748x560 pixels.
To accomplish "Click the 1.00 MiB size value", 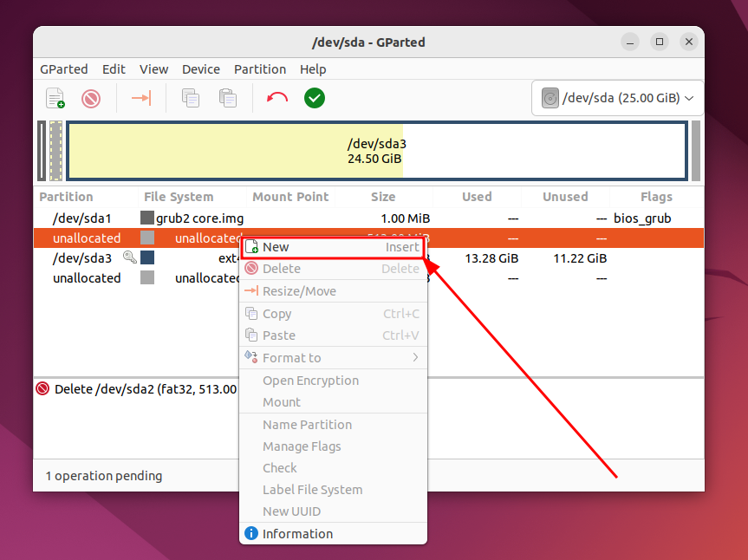I will 406,218.
